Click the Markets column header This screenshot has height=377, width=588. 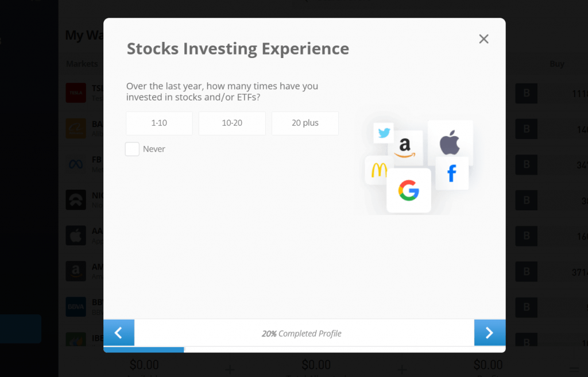[x=82, y=64]
